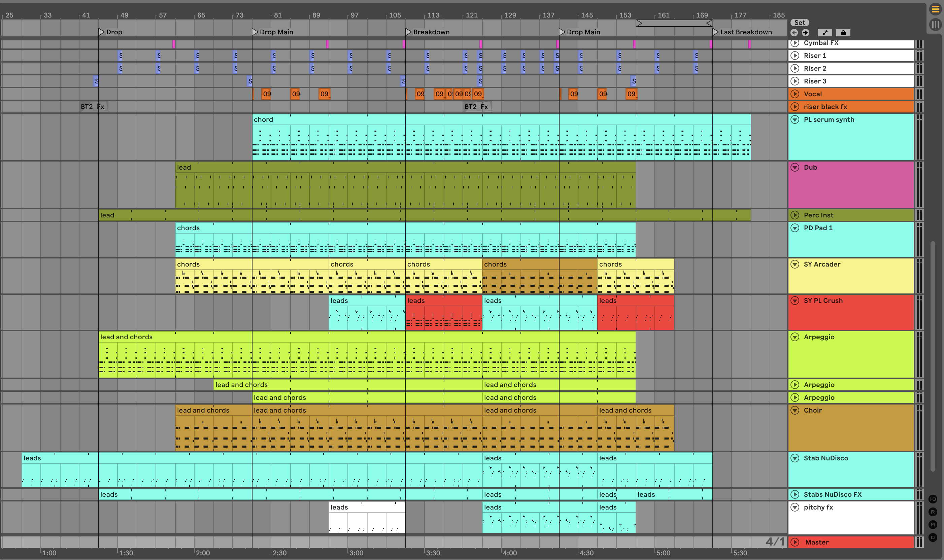Image resolution: width=944 pixels, height=560 pixels.
Task: Switch to Arrangement View selector
Action: pyautogui.click(x=935, y=9)
